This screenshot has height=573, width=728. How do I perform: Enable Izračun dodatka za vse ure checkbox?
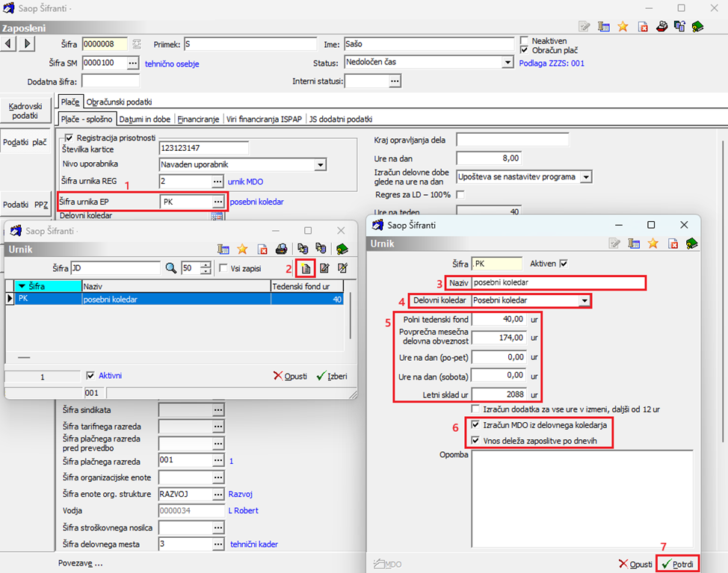475,409
